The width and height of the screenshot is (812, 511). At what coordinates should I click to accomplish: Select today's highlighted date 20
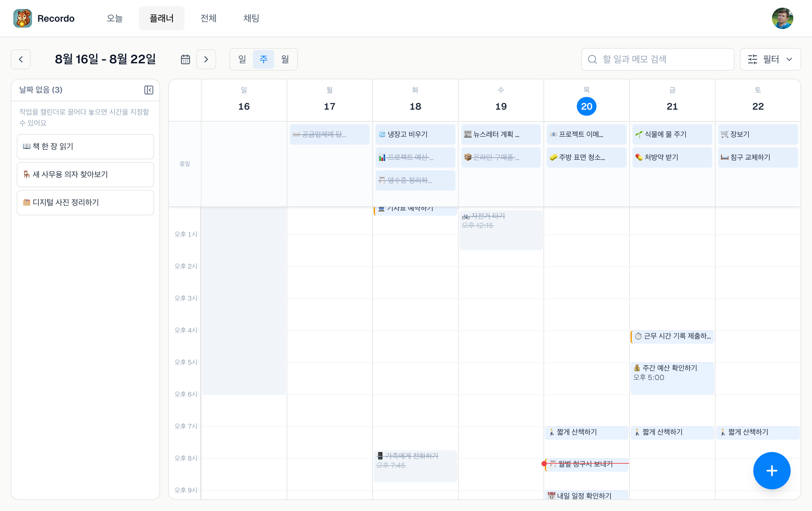(x=586, y=106)
